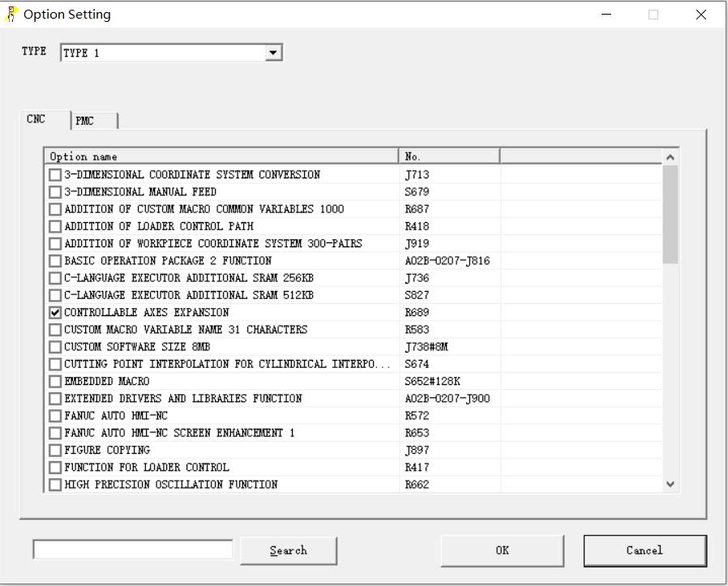Screen dimensions: 728x586
Task: Click into the search text field
Action: (x=133, y=550)
